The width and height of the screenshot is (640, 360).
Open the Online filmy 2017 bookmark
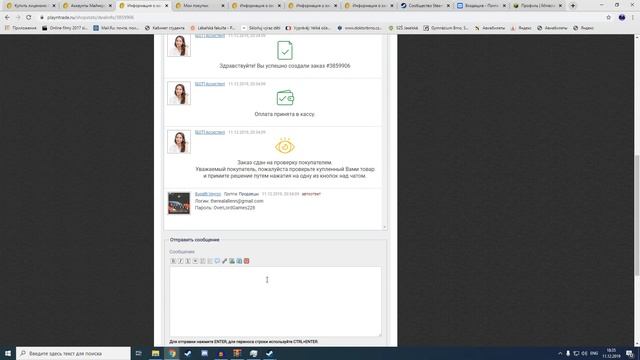pyautogui.click(x=65, y=28)
